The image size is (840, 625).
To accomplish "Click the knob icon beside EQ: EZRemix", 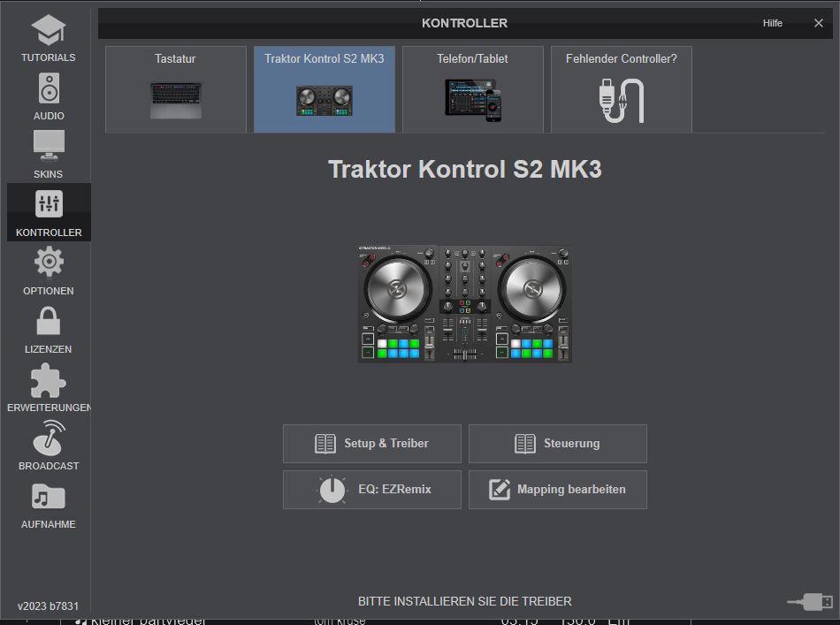I will tap(332, 490).
